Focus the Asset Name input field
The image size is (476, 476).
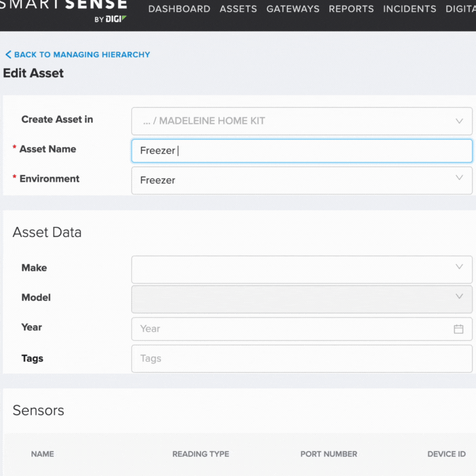click(302, 151)
